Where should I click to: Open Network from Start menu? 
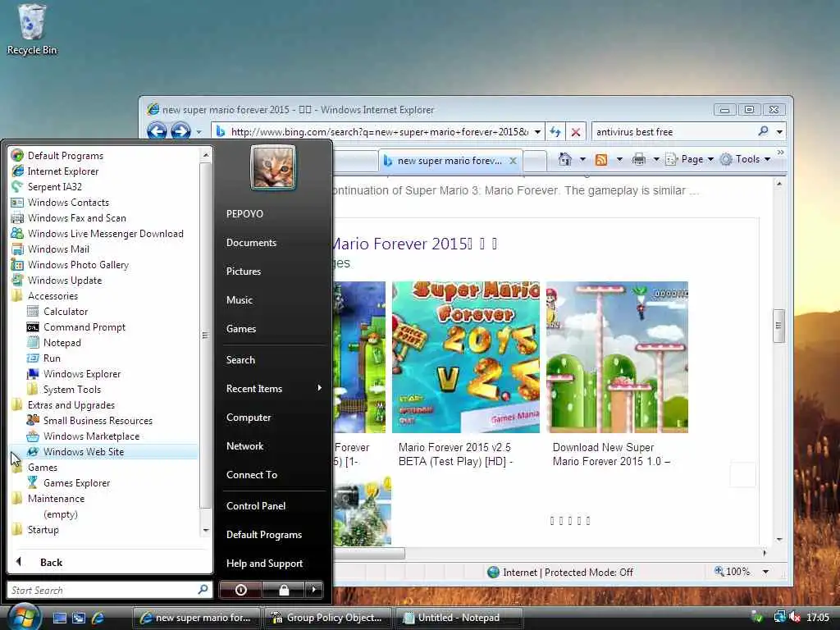point(244,445)
